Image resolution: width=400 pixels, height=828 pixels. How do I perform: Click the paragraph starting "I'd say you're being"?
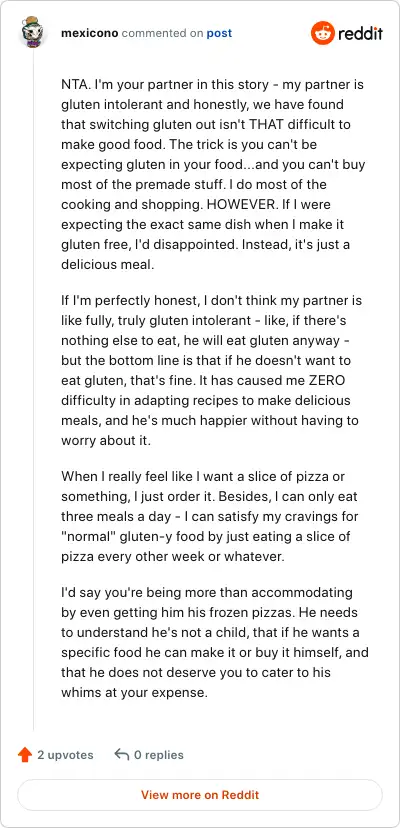[x=215, y=642]
